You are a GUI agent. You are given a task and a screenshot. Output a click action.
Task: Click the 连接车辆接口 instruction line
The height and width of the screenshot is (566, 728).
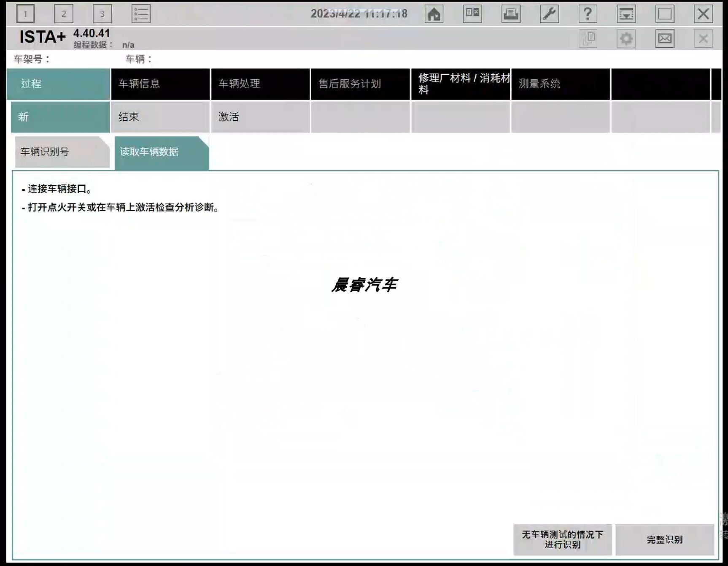coord(57,189)
